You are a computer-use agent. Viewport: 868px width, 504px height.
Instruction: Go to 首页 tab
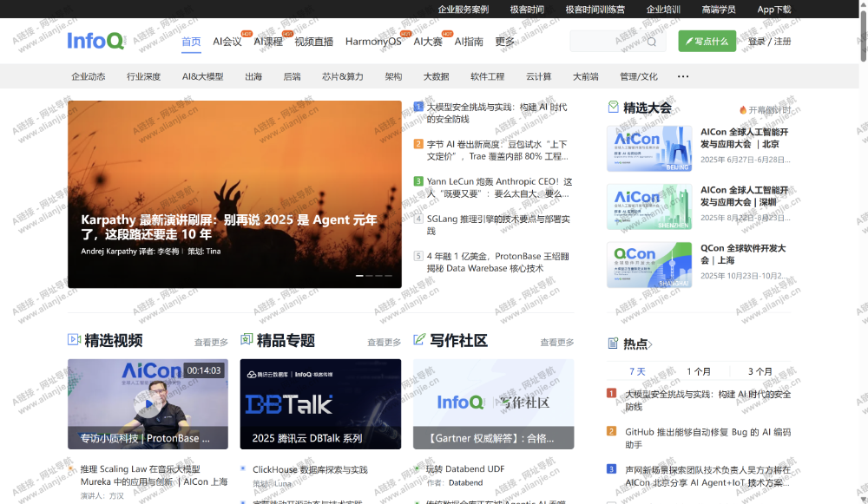pyautogui.click(x=191, y=42)
